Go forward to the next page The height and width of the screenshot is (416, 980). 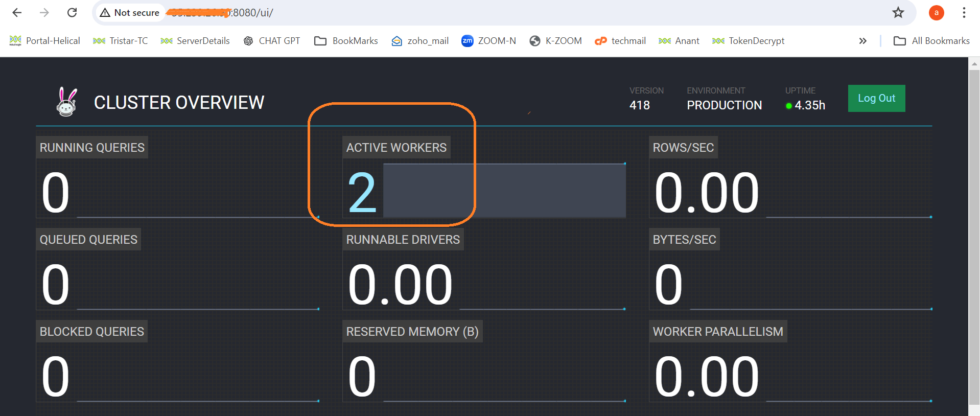[x=44, y=13]
